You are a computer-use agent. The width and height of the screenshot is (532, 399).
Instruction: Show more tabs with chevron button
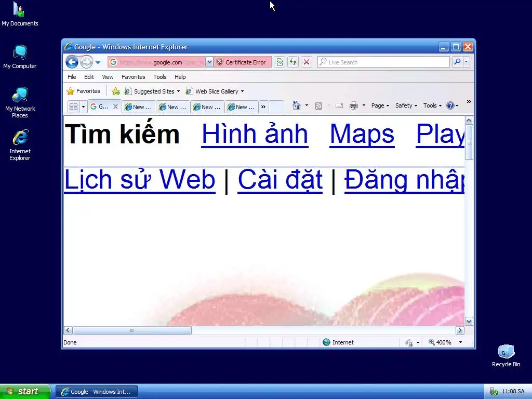coord(263,107)
